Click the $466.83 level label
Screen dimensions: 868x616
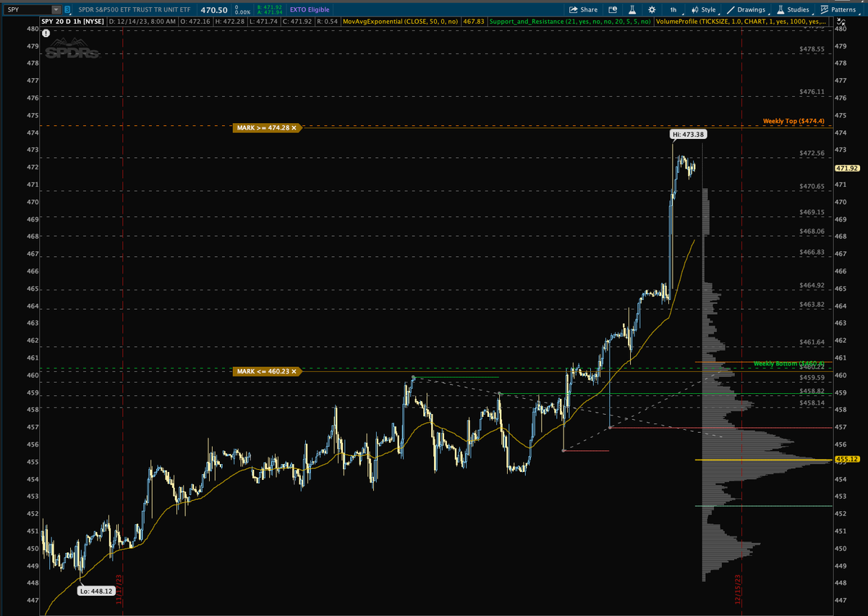pyautogui.click(x=812, y=252)
